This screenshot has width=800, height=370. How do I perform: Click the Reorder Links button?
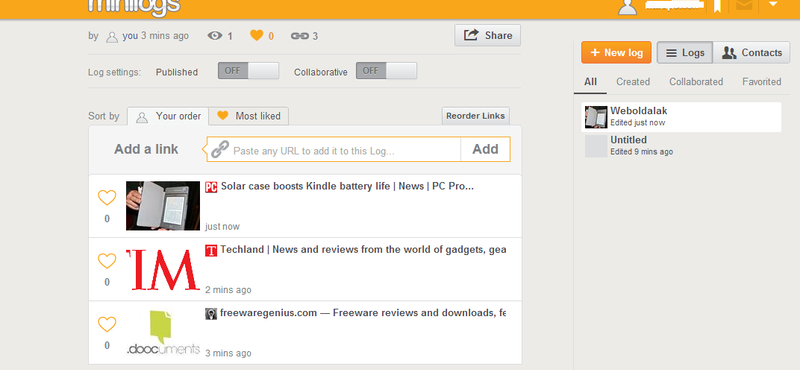[476, 116]
